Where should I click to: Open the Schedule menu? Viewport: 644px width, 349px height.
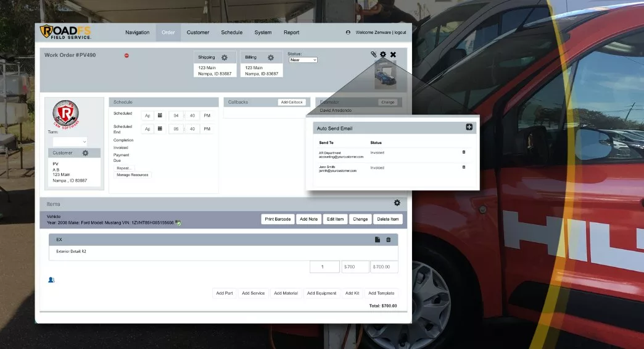(x=232, y=33)
